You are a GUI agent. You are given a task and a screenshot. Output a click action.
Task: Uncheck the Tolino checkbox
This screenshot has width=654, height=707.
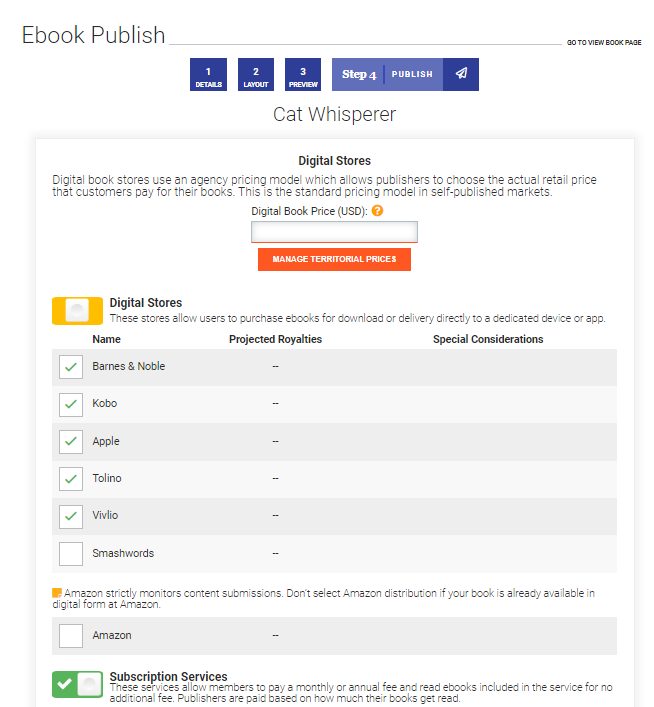[71, 479]
